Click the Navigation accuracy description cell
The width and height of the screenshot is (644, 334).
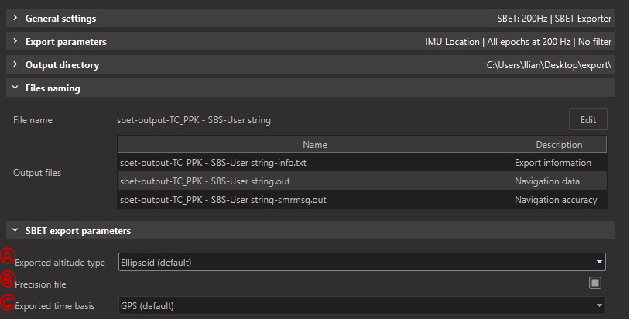click(556, 200)
